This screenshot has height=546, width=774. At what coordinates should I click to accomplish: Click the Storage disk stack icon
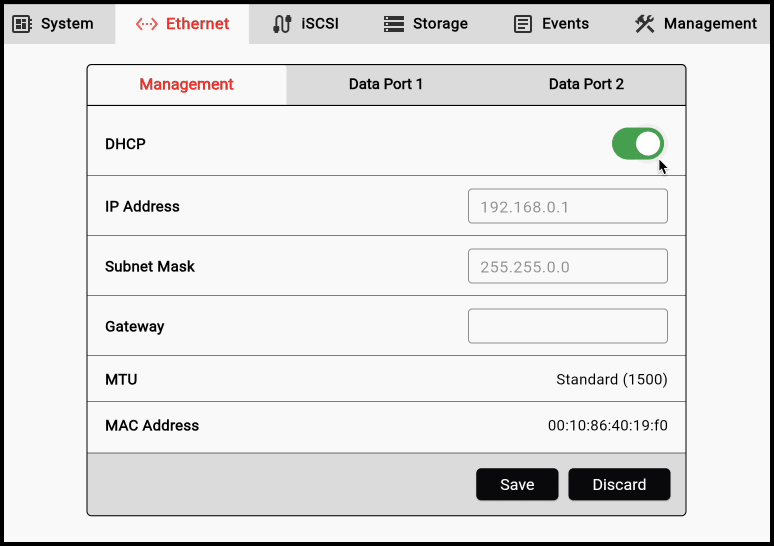394,24
